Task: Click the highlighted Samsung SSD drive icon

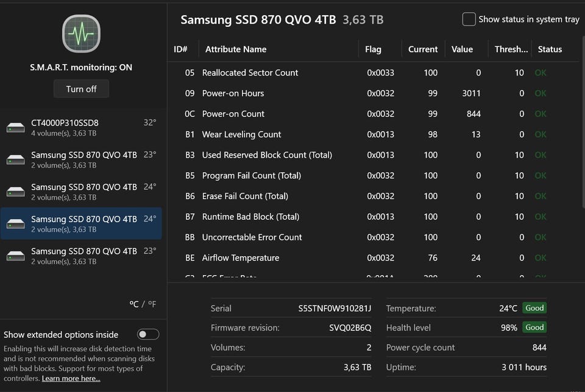Action: point(16,224)
